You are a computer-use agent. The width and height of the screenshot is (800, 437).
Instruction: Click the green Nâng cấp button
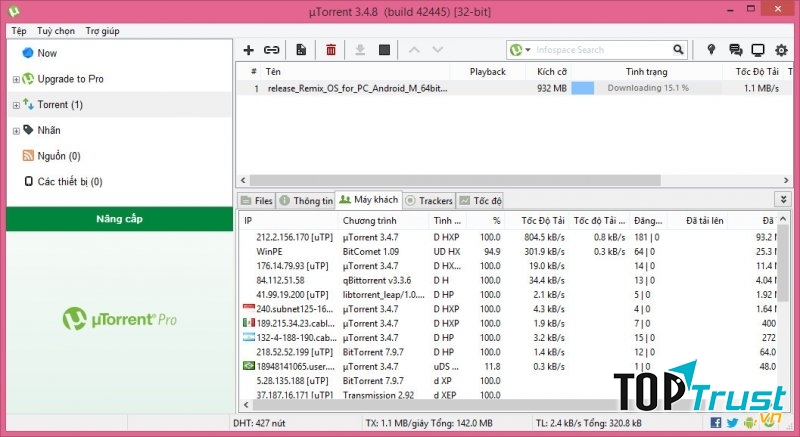119,219
